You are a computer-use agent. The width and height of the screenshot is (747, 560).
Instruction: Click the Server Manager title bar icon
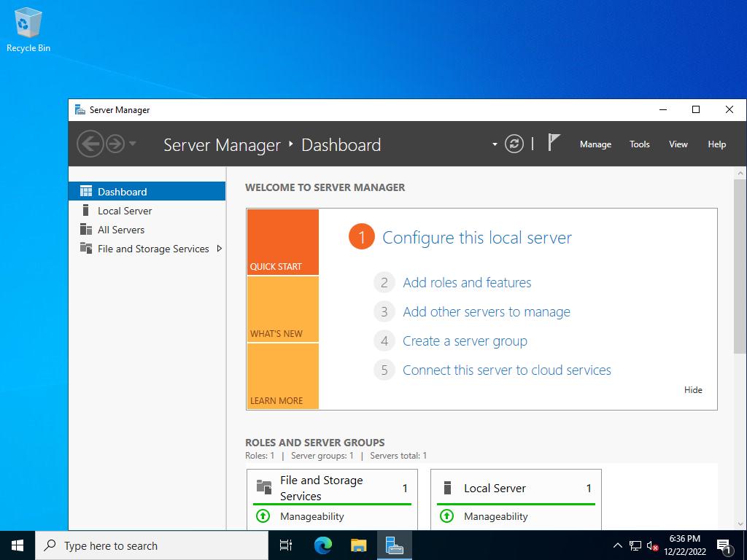point(80,110)
